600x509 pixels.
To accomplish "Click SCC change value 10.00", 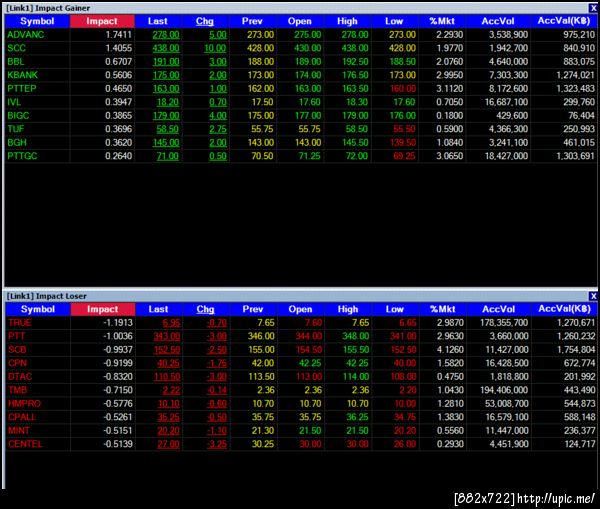I will (x=215, y=48).
